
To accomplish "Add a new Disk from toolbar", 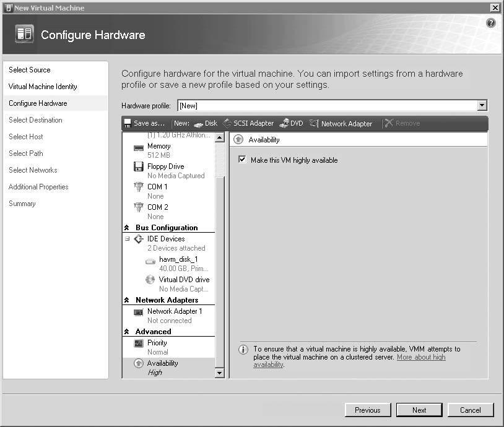I will click(206, 123).
